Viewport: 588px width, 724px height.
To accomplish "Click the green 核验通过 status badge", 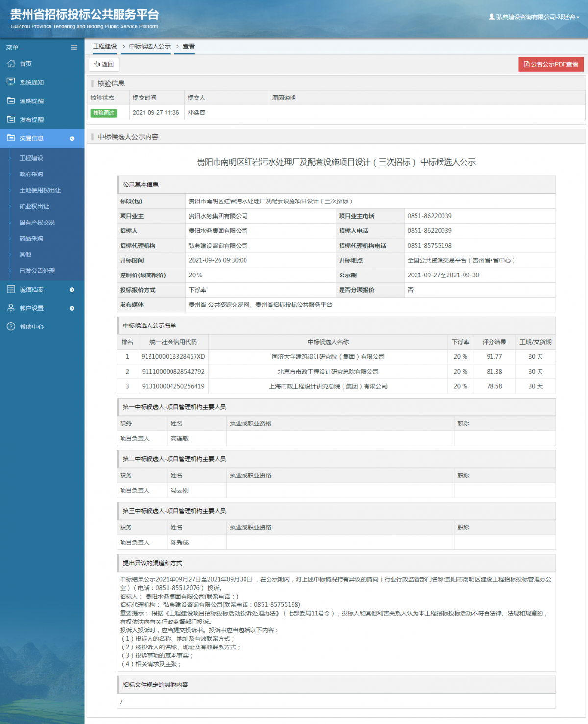I will tap(104, 113).
